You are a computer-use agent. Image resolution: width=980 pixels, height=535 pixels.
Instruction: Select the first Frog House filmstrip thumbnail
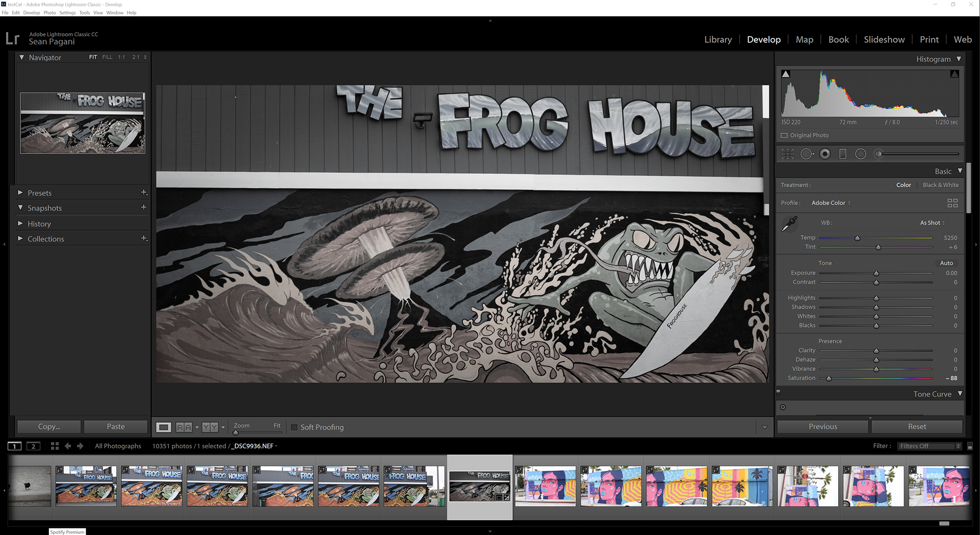tap(86, 486)
